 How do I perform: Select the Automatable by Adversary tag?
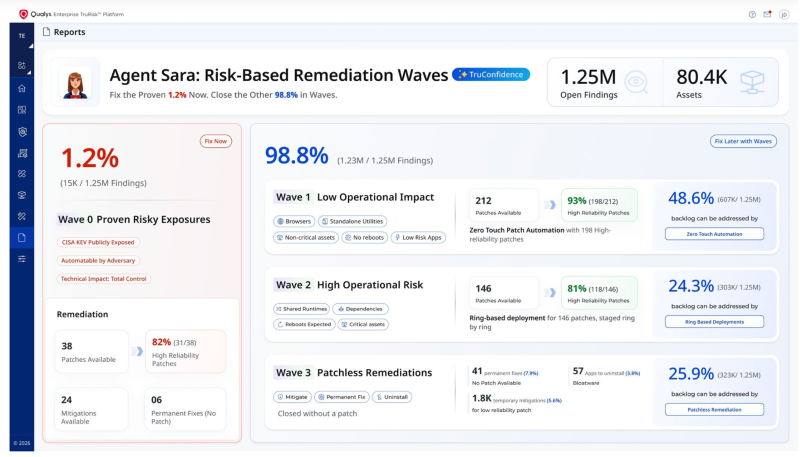pyautogui.click(x=98, y=261)
